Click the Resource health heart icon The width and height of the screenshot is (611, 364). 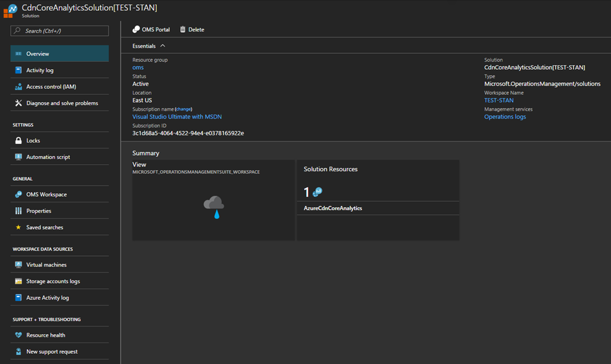point(18,335)
